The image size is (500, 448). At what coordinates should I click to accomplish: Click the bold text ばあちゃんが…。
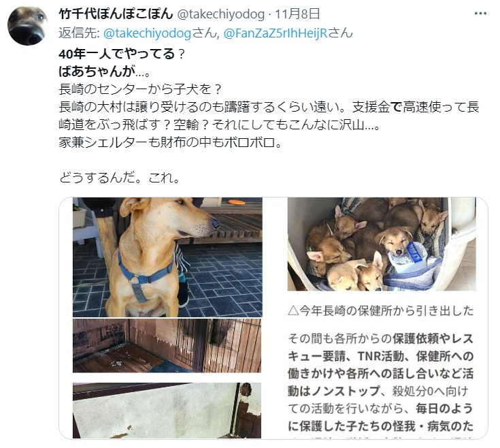pos(105,71)
